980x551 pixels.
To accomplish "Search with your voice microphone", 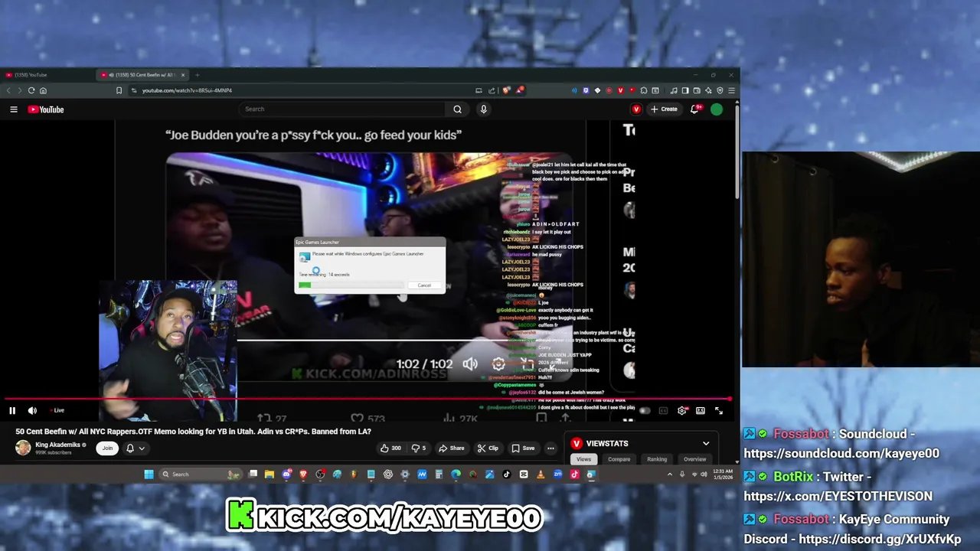I will click(483, 109).
